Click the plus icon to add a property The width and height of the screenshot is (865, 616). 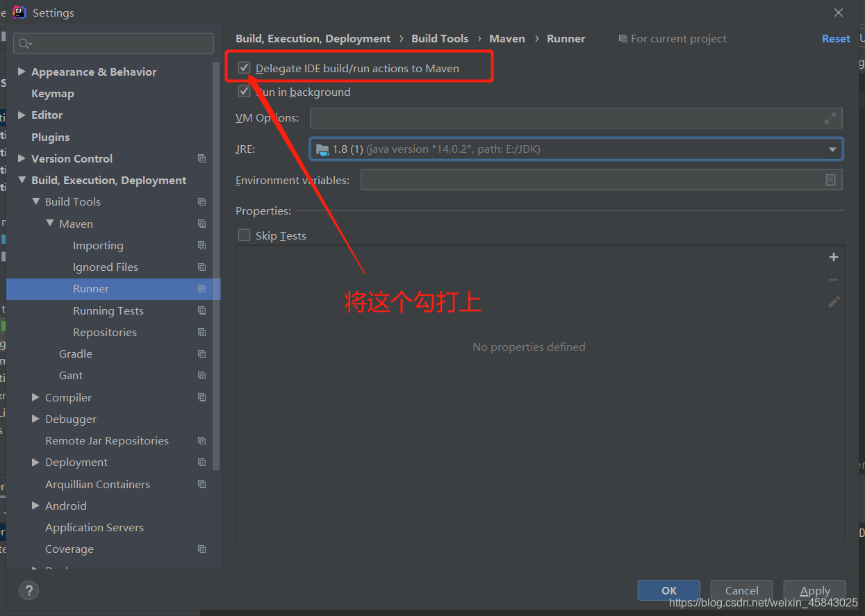tap(833, 256)
